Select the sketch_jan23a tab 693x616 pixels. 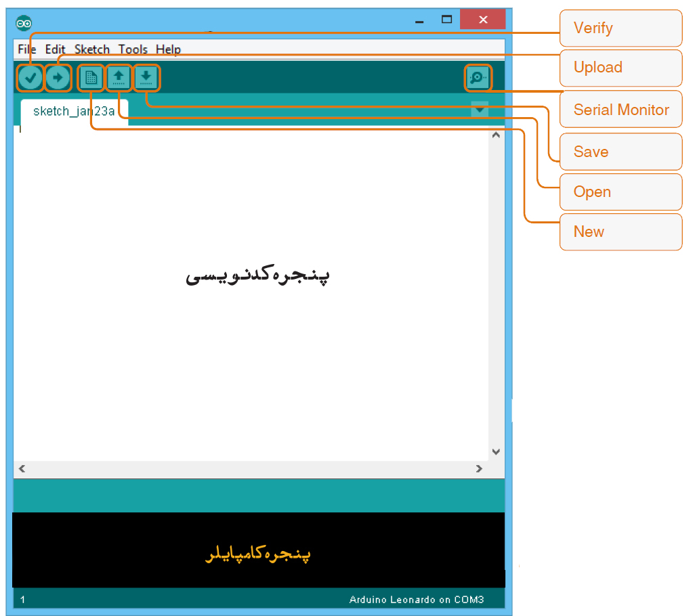pyautogui.click(x=74, y=112)
